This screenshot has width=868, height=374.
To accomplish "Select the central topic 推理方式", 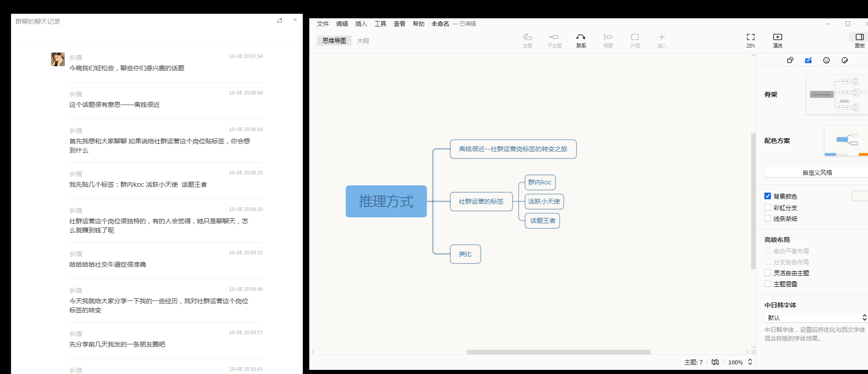I will point(386,201).
